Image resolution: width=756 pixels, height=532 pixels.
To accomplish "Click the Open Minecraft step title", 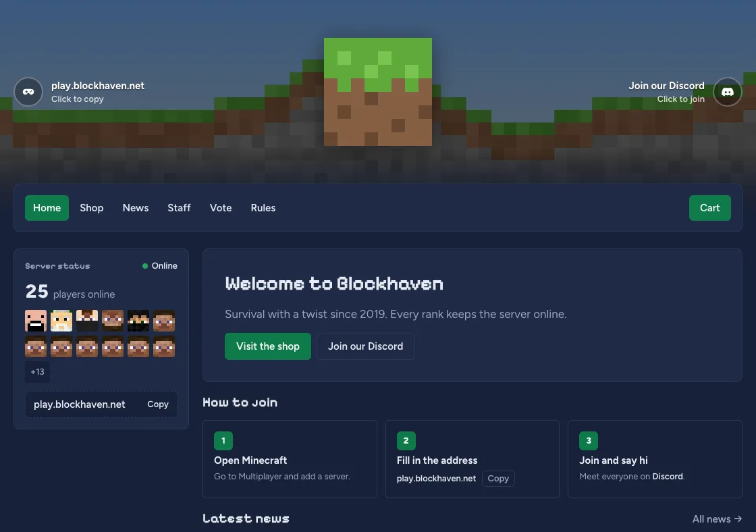I will [x=250, y=460].
